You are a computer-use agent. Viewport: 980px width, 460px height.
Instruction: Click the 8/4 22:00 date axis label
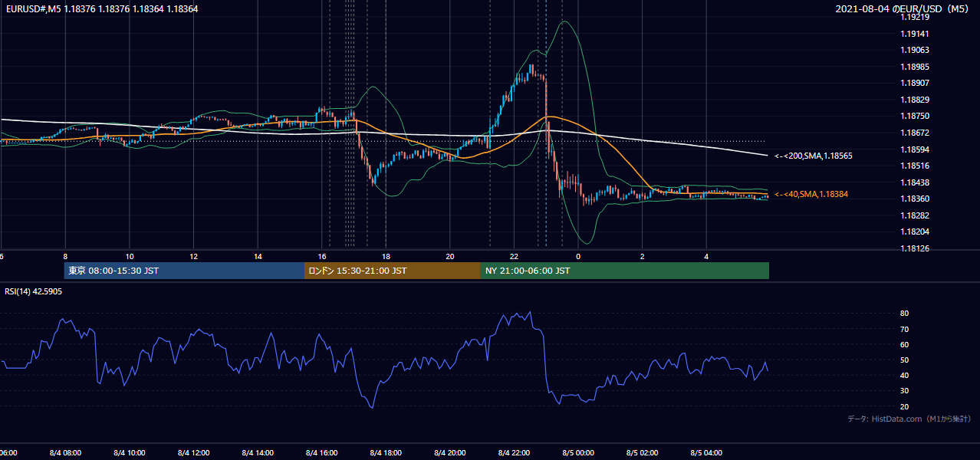[515, 453]
